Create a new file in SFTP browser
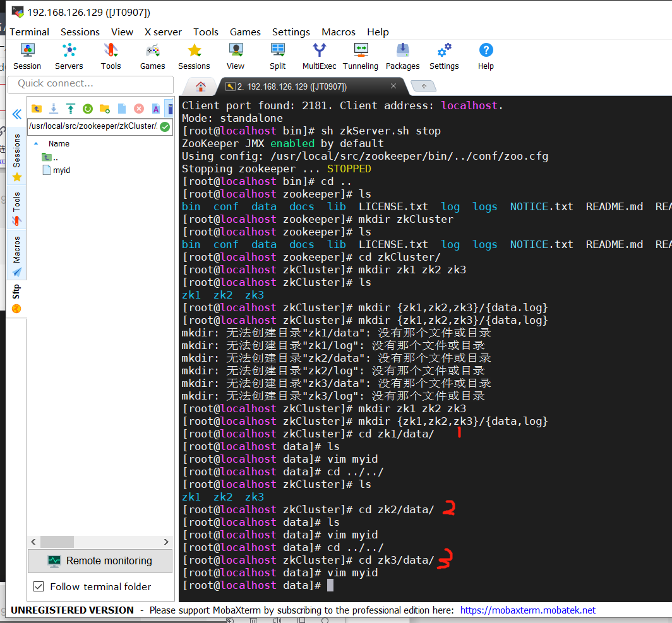The width and height of the screenshot is (672, 623). pos(122,109)
